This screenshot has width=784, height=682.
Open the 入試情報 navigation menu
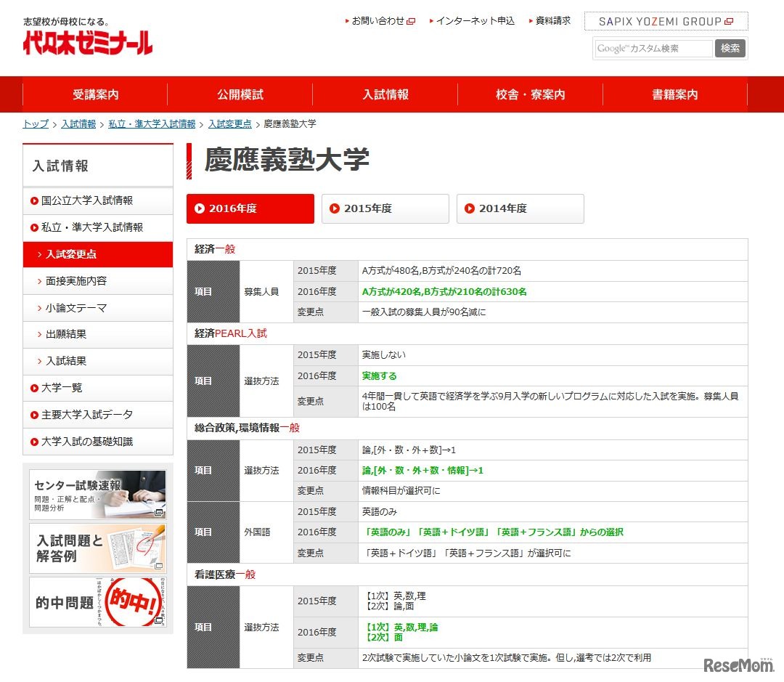[384, 94]
